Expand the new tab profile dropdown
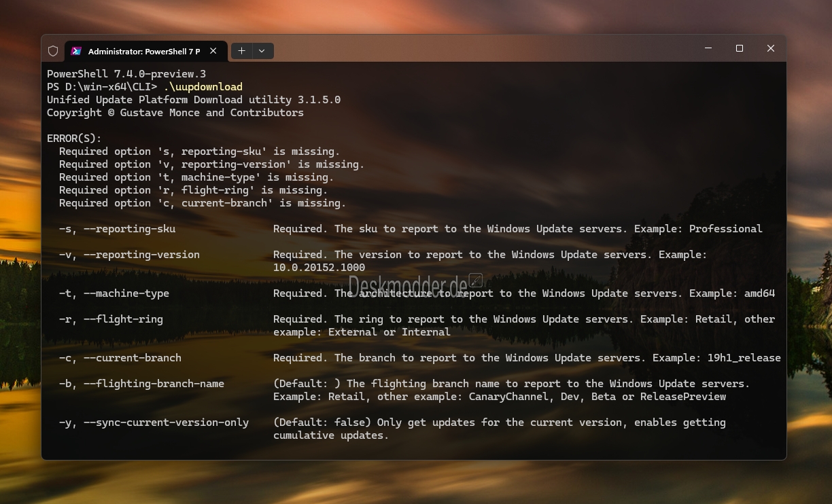Image resolution: width=832 pixels, height=504 pixels. click(x=263, y=51)
